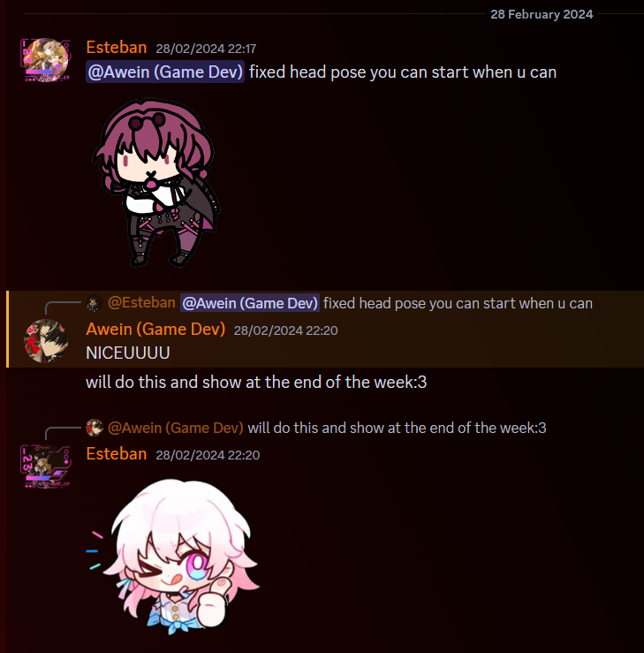
Task: Click orange @Awein (Game Dev) in the lower reply preview
Action: click(x=175, y=428)
